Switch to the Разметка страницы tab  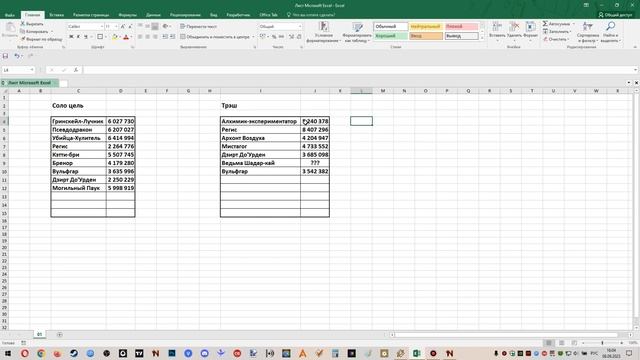[91, 15]
